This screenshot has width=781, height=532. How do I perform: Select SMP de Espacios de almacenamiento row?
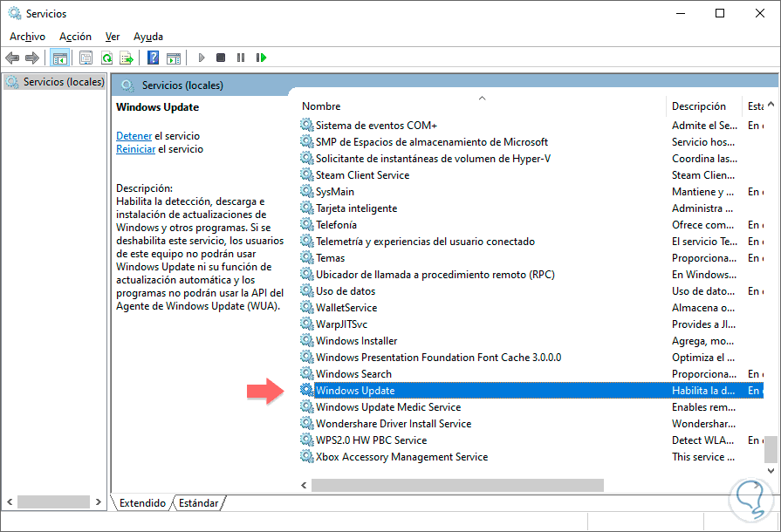click(x=531, y=142)
